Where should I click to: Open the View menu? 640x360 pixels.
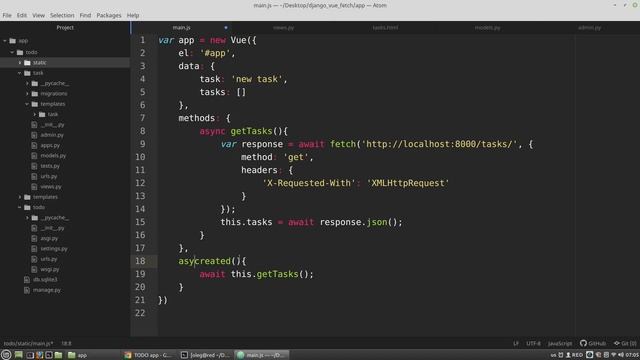point(38,15)
